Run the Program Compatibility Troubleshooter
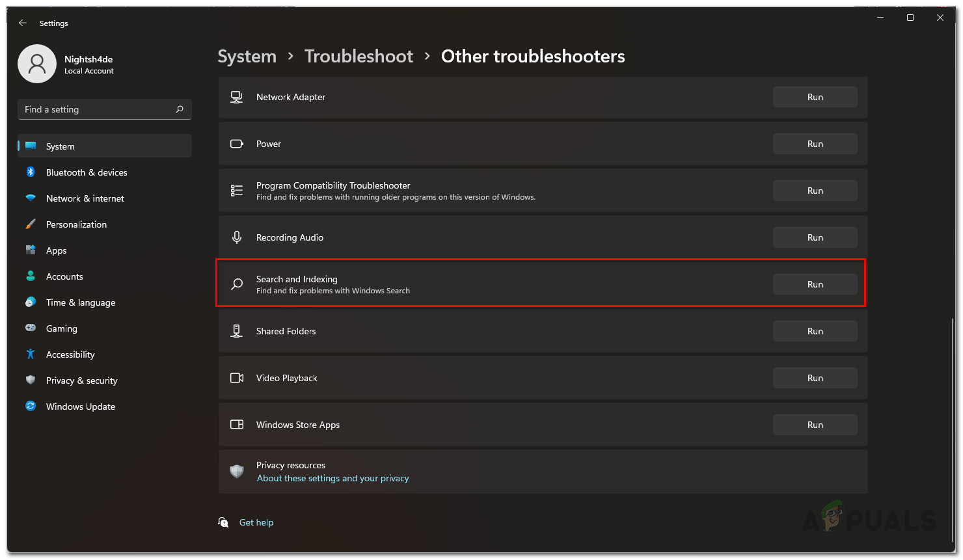The image size is (963, 560). coord(815,191)
